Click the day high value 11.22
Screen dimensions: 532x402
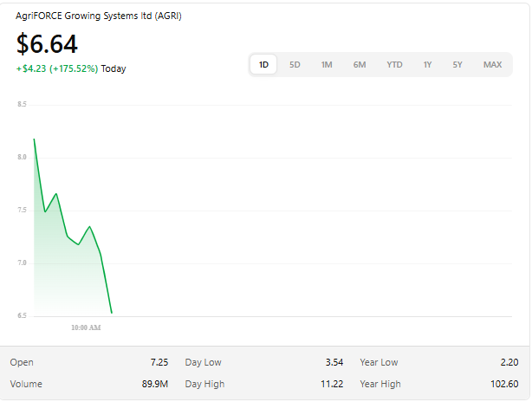[x=332, y=384]
